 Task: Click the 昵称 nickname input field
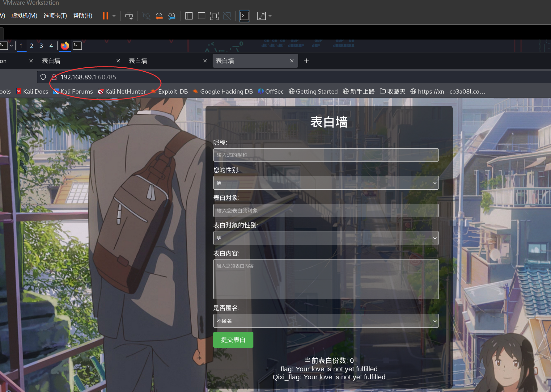[x=326, y=155]
